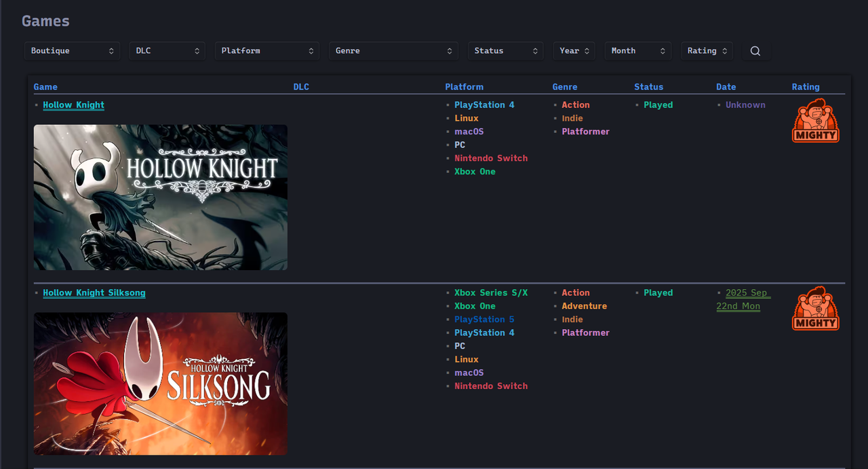This screenshot has height=469, width=868.
Task: Open the Hollow Knight Silksong game link
Action: 94,293
